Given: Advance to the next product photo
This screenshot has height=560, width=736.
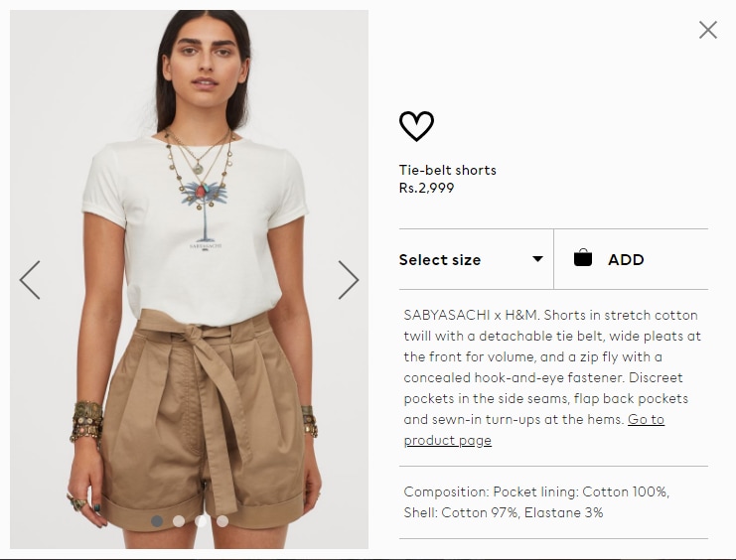Looking at the screenshot, I should 349,280.
